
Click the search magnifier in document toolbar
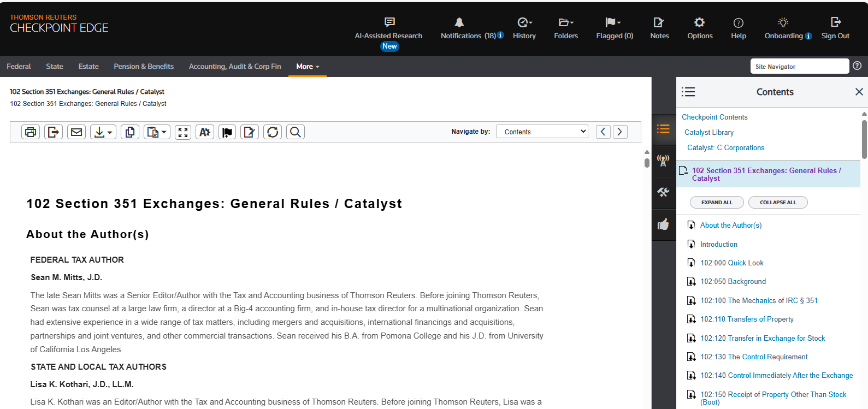[x=296, y=132]
